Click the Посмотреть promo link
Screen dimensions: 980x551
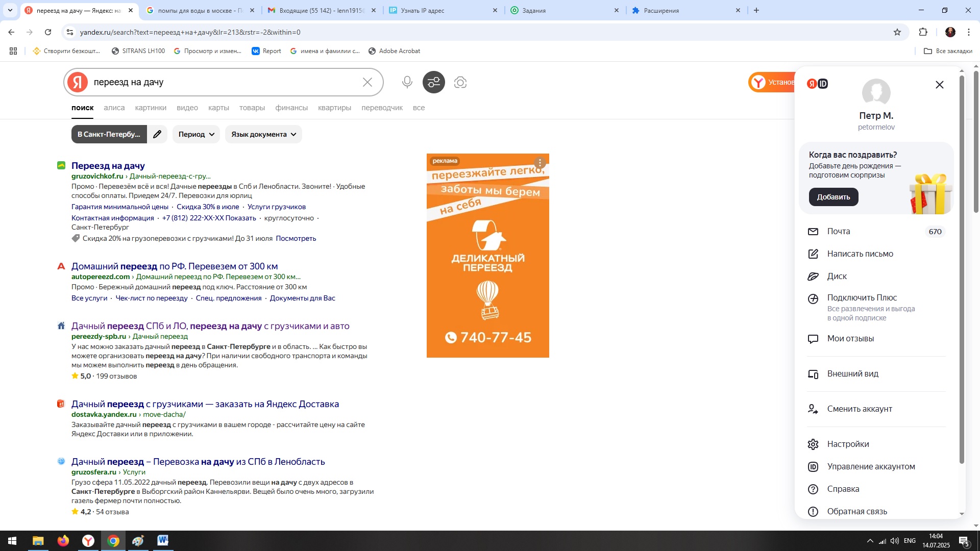coord(296,238)
